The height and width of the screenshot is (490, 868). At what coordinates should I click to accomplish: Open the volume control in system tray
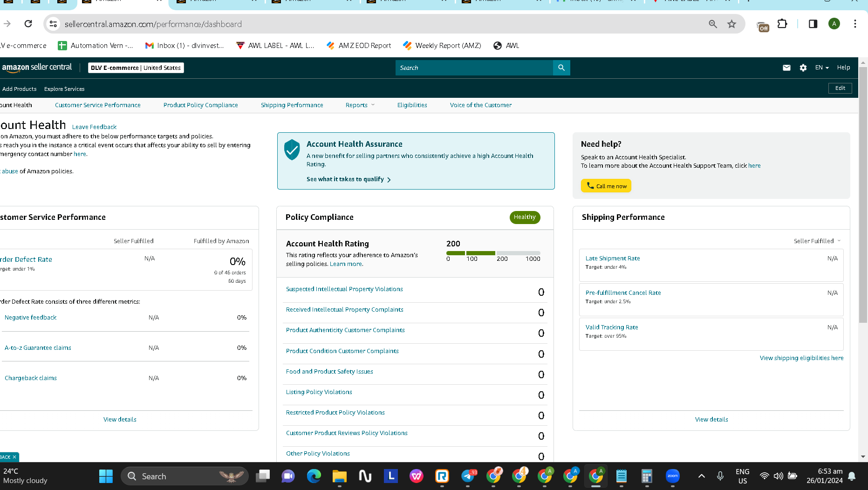tap(778, 476)
